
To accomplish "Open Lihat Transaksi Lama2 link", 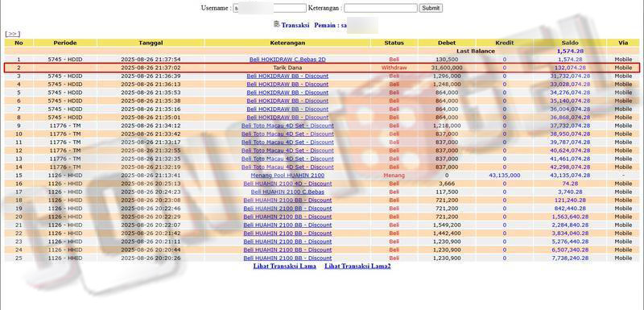I will click(357, 266).
